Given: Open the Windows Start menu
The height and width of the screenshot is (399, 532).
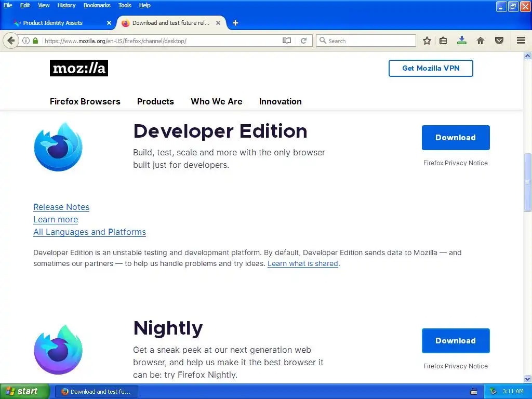Looking at the screenshot, I should pyautogui.click(x=24, y=391).
